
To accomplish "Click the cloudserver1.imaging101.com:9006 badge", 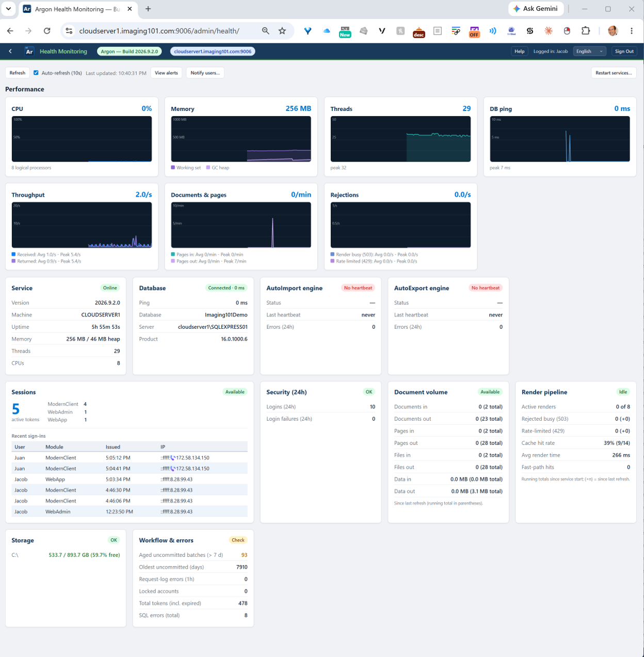I will coord(213,51).
